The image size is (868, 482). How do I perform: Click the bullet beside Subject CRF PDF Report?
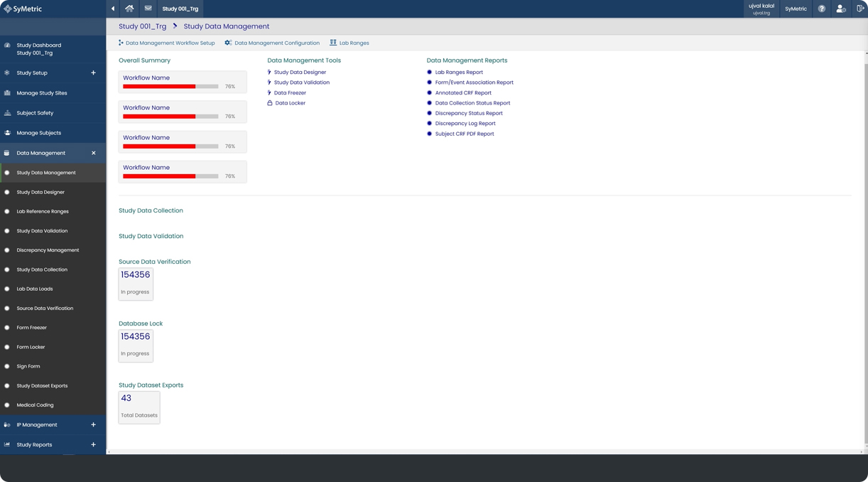pyautogui.click(x=429, y=134)
